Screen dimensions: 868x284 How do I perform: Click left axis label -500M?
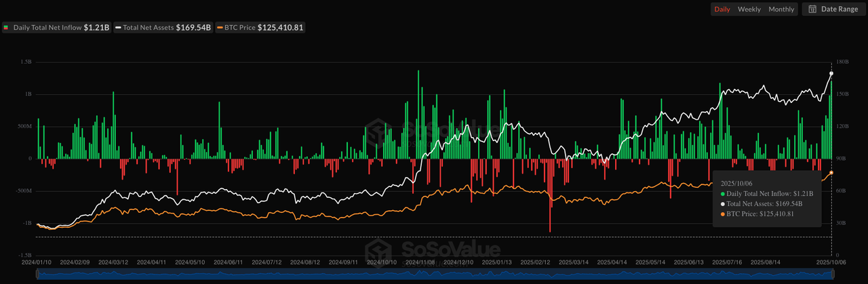pos(23,190)
